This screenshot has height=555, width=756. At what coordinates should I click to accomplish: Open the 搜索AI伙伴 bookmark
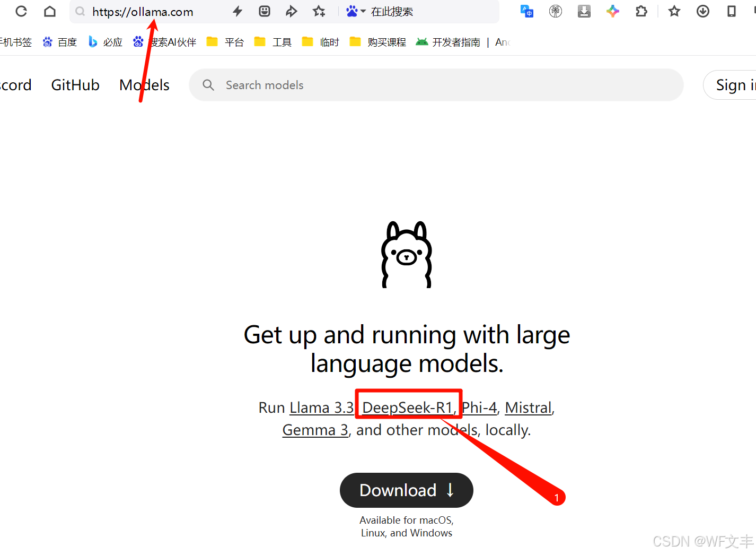pos(165,42)
